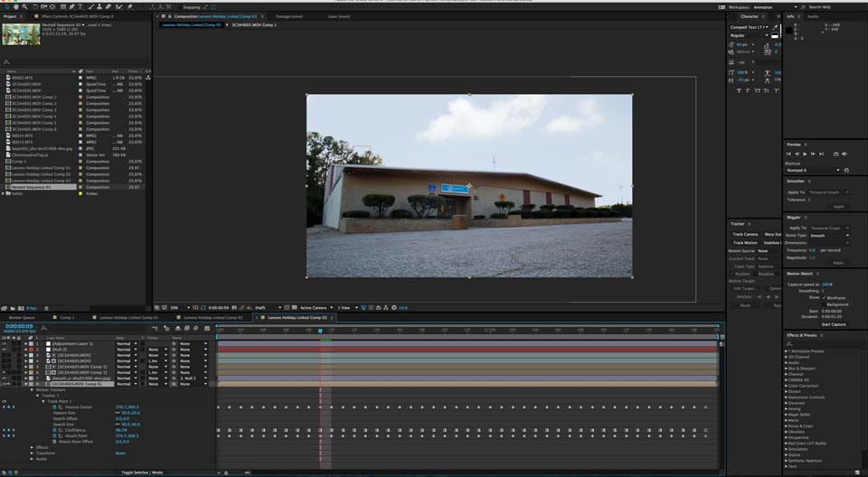868x477 pixels.
Task: Click Start Capture in Motion Sketch
Action: [x=833, y=324]
